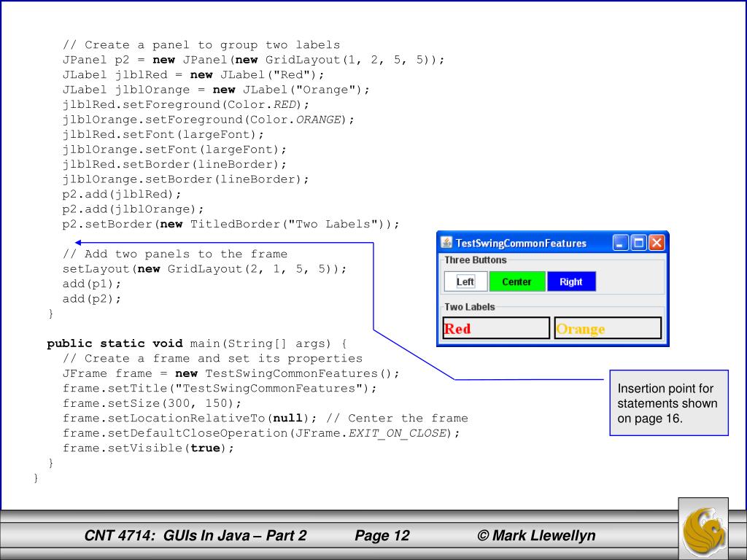This screenshot has height=560, width=747.
Task: Maximize the TestSwingCommonFeatures window
Action: coord(638,243)
